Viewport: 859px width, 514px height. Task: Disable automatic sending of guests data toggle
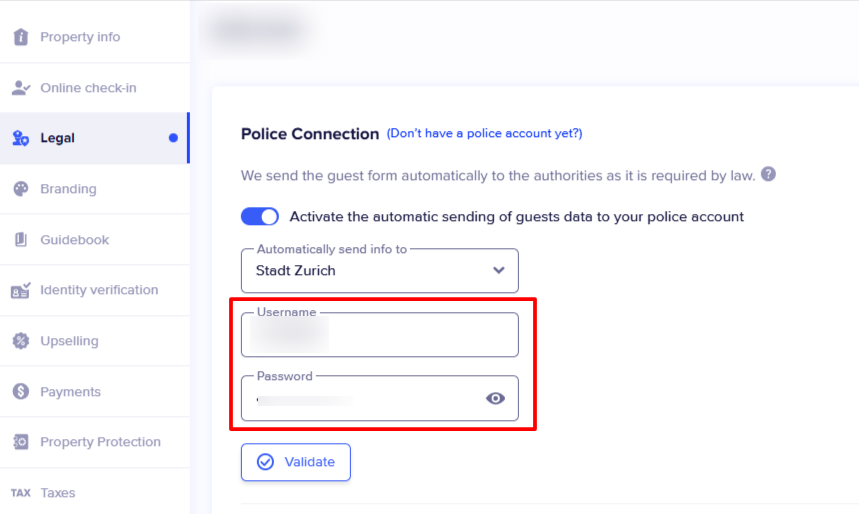[x=260, y=216]
